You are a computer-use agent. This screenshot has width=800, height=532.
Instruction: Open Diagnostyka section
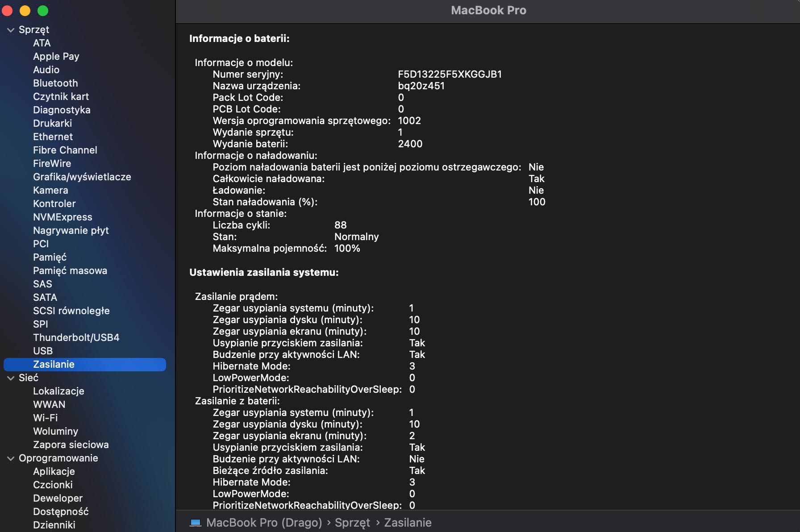pos(62,110)
